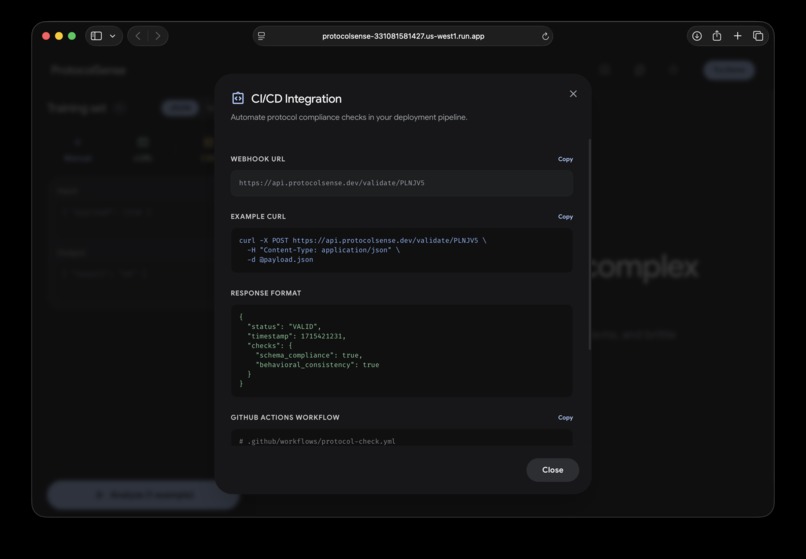Show the tab overview icon

[758, 36]
